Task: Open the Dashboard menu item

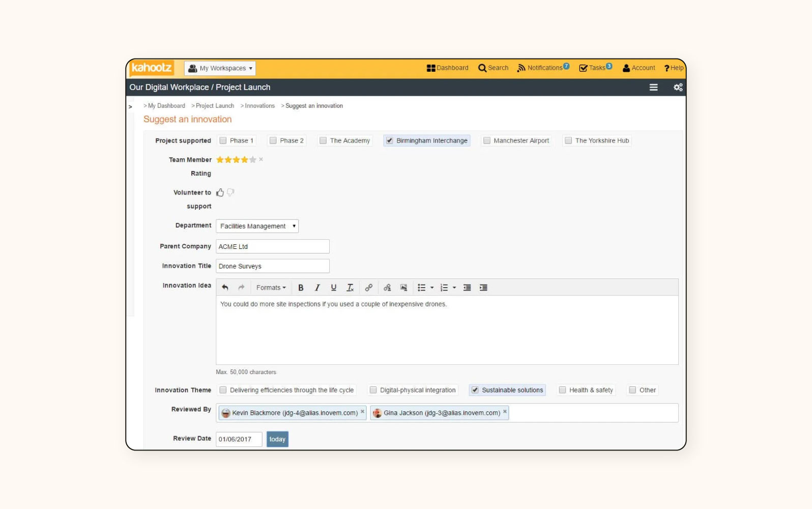Action: point(447,68)
